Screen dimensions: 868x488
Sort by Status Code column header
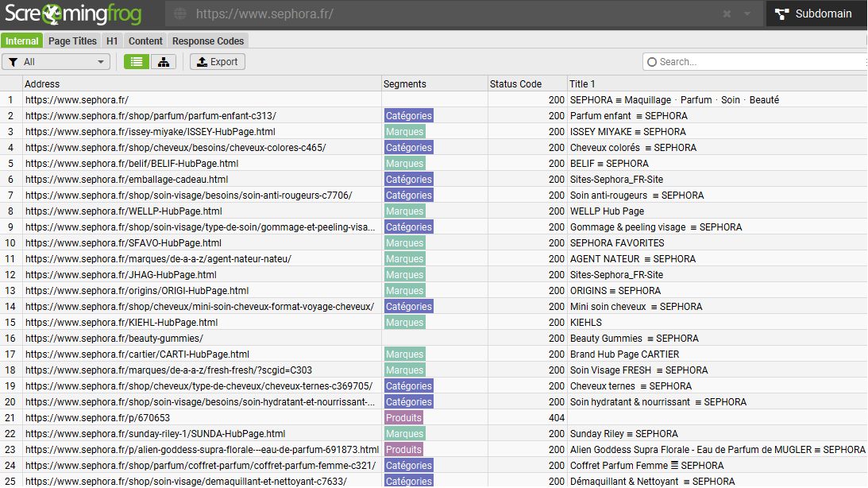pos(515,83)
